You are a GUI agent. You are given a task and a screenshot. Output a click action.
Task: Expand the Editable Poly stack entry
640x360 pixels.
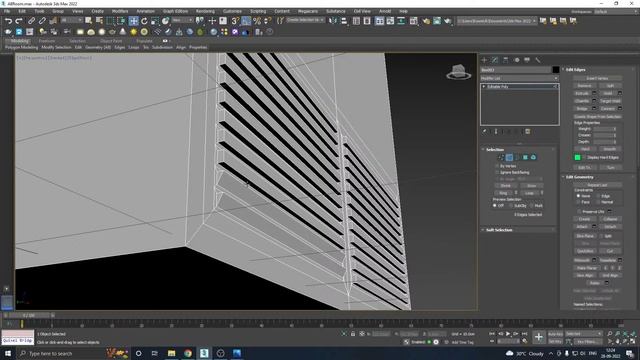tap(484, 87)
